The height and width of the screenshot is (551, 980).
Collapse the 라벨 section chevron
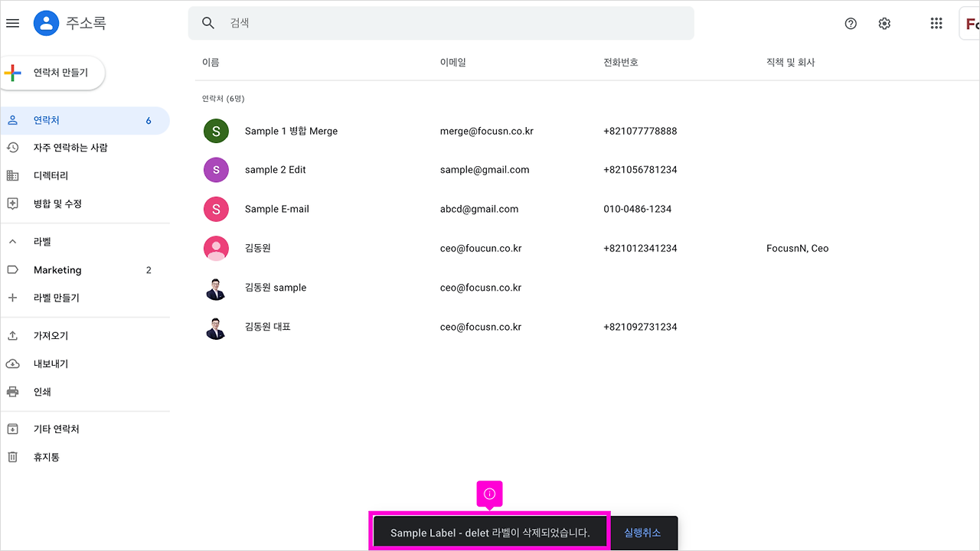pos(12,241)
